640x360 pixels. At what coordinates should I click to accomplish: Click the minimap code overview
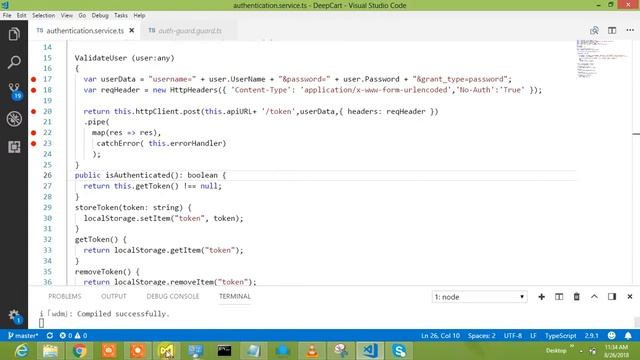602,59
